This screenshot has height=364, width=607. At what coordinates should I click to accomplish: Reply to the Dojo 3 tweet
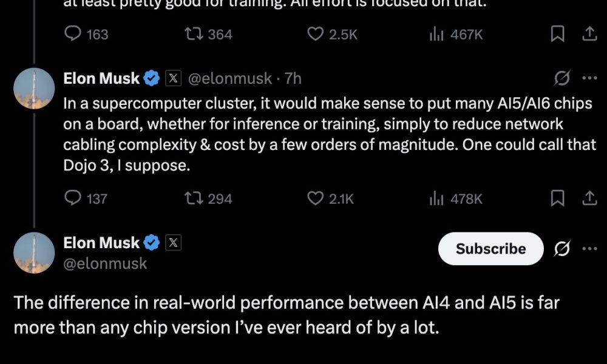(73, 198)
